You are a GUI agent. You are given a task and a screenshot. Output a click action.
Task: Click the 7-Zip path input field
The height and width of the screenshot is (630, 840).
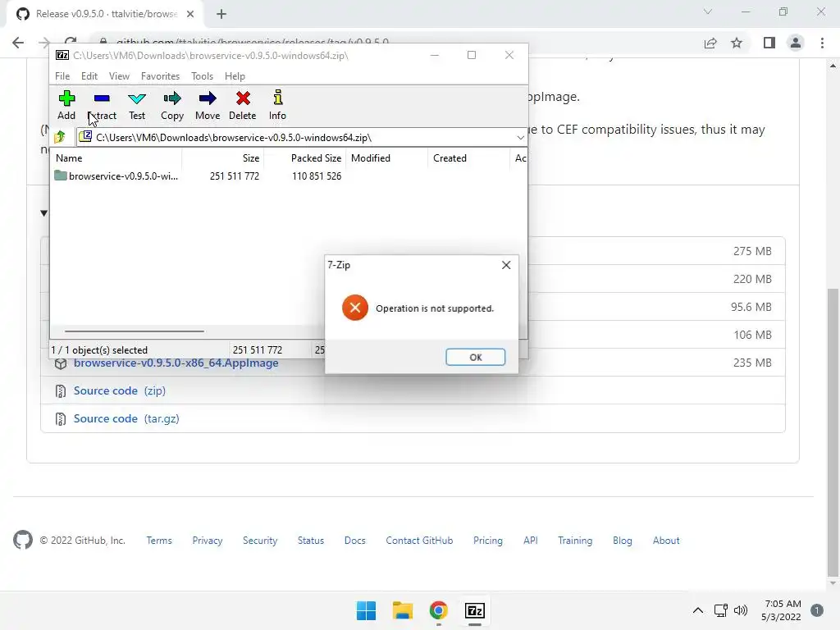[x=301, y=138]
